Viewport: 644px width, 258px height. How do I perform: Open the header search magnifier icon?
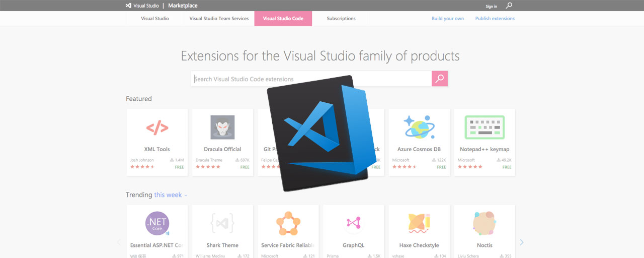[x=509, y=6]
